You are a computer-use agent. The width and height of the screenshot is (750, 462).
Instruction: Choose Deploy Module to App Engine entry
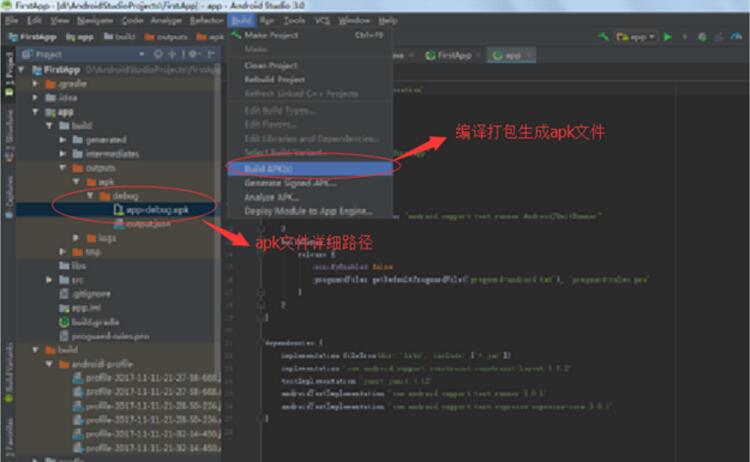tap(310, 211)
